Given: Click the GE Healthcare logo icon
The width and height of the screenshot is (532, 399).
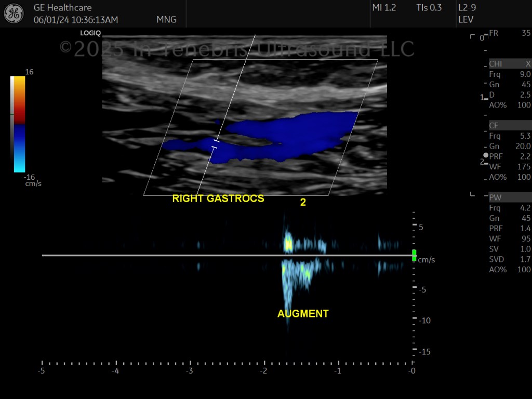Looking at the screenshot, I should (14, 14).
